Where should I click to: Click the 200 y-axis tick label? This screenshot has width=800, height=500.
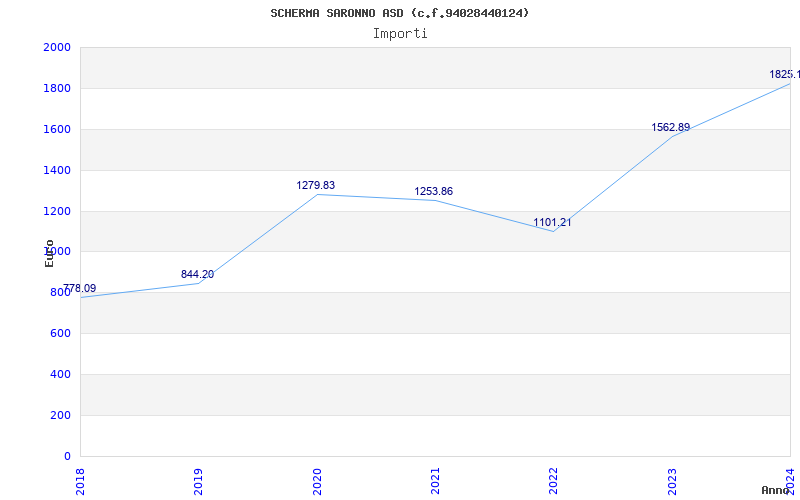[60, 415]
